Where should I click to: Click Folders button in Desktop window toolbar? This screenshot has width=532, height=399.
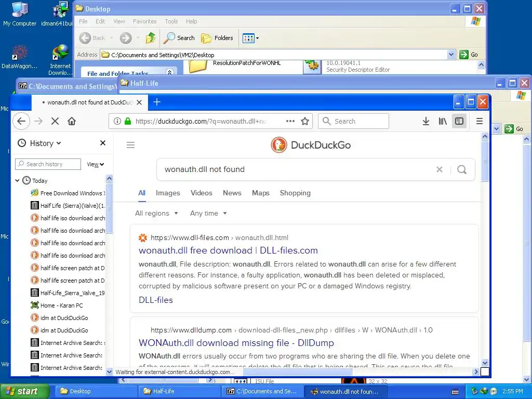(217, 38)
